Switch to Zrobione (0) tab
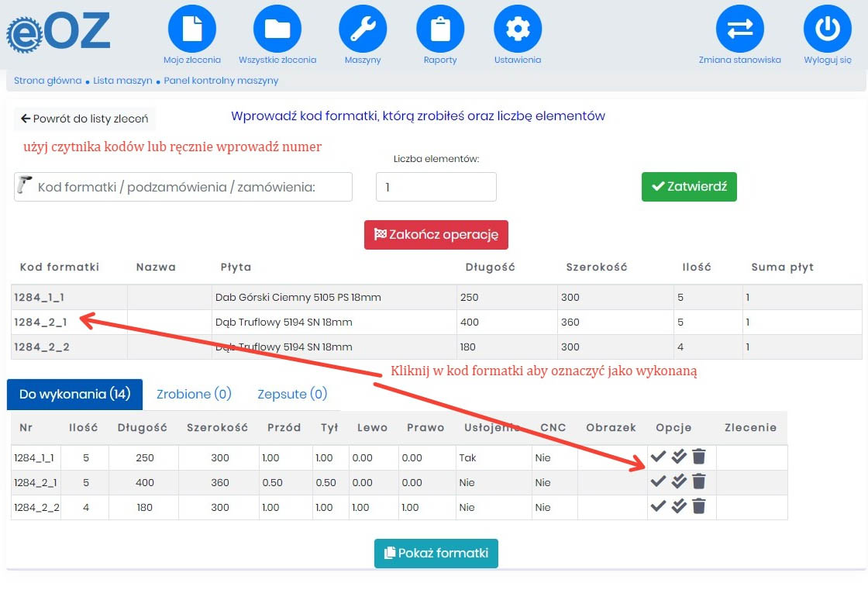The width and height of the screenshot is (868, 590). point(194,394)
